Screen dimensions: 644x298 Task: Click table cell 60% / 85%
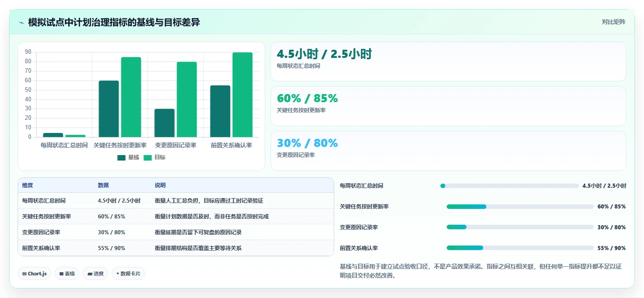(x=112, y=217)
